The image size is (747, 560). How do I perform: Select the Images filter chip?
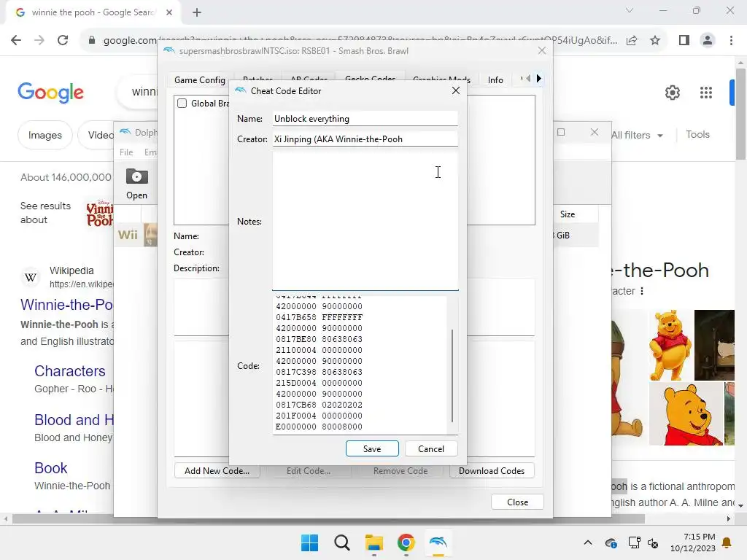click(44, 135)
